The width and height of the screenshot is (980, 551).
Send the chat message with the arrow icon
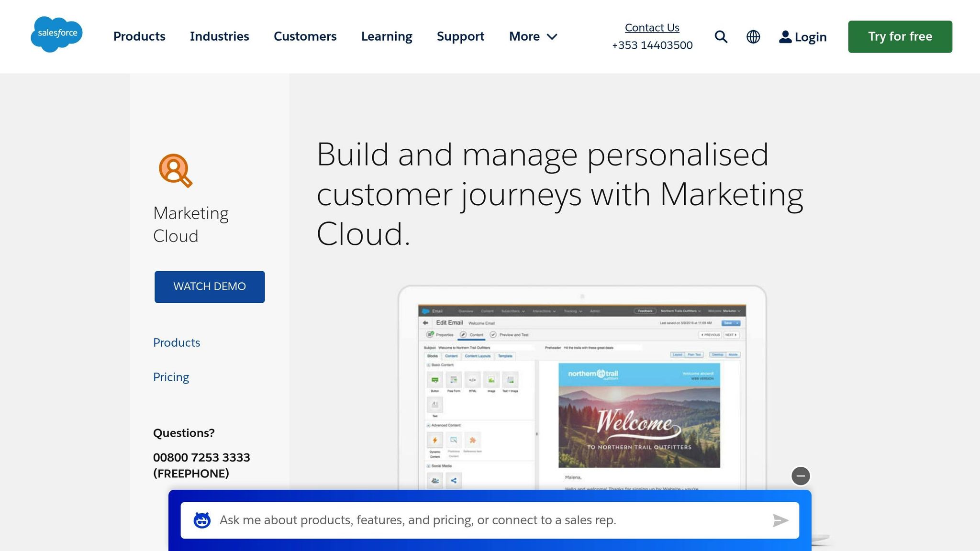[780, 520]
